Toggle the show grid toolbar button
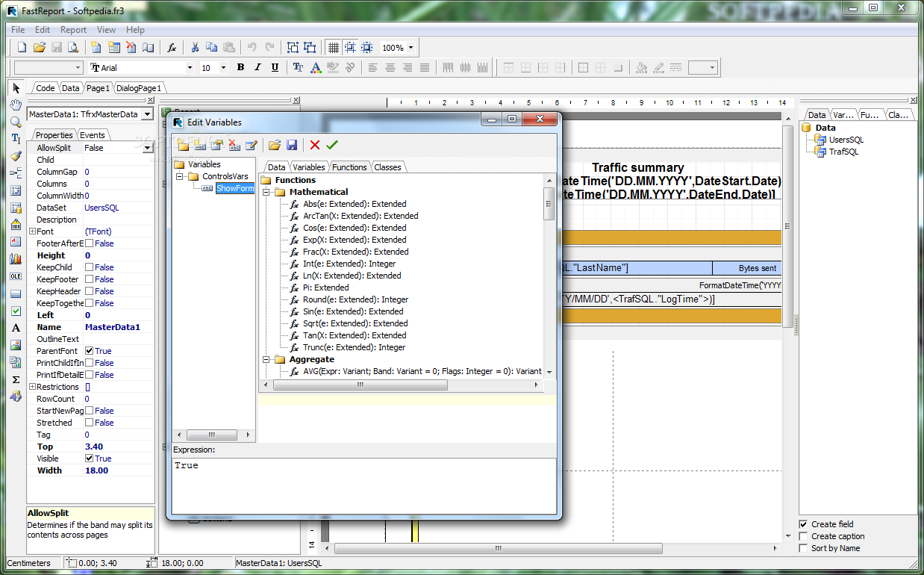The image size is (924, 575). [333, 47]
